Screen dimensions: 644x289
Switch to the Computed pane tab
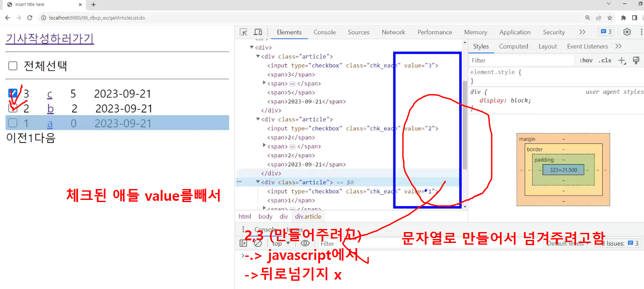(x=513, y=46)
